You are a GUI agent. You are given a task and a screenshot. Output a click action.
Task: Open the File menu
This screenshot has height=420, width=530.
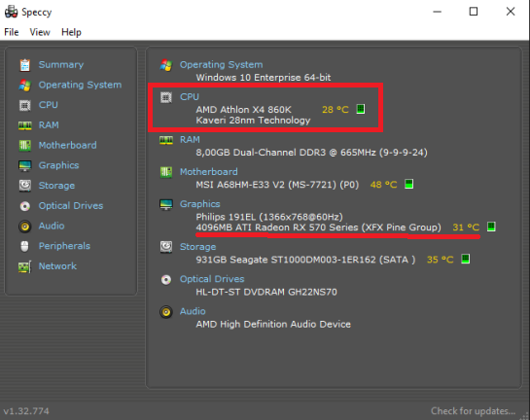tap(11, 32)
